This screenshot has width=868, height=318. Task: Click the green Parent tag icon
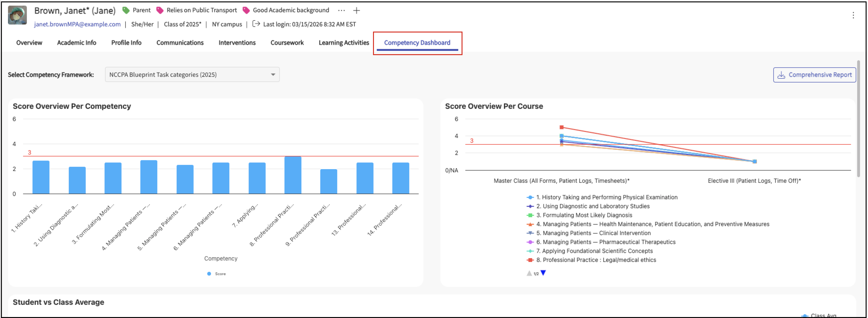126,10
